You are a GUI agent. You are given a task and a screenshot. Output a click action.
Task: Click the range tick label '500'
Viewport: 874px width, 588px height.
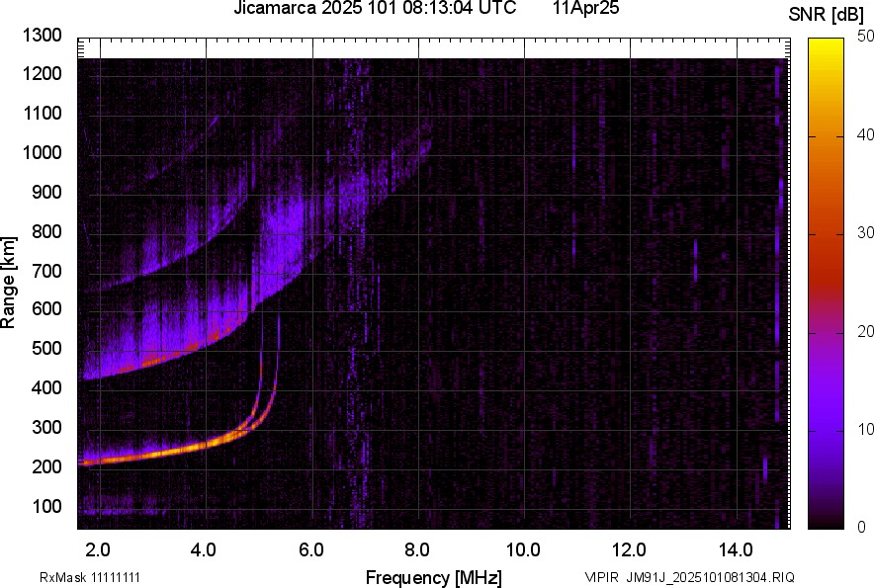click(x=46, y=348)
